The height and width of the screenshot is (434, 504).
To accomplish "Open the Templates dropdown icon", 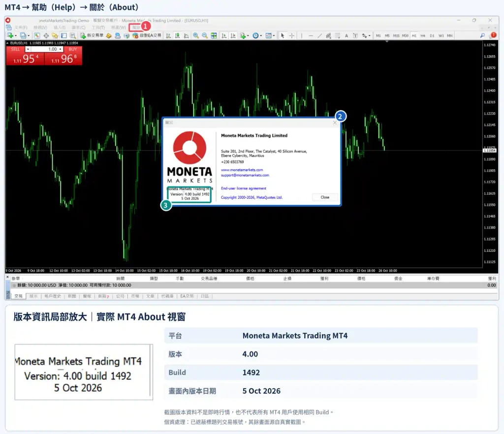I will [x=270, y=35].
